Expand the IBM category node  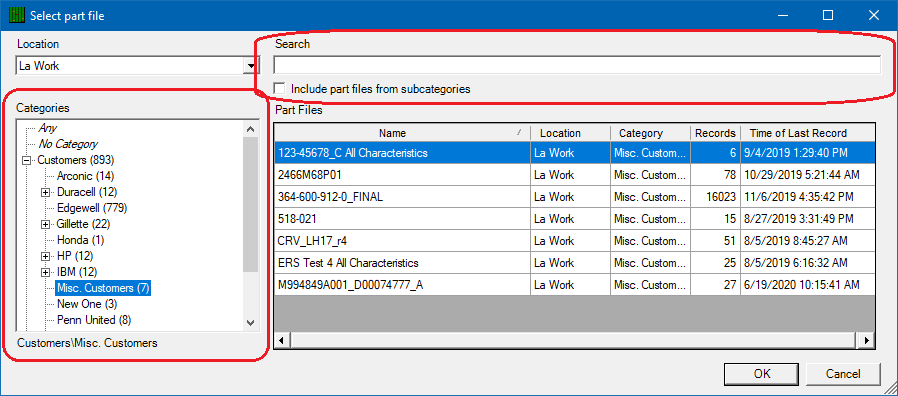[x=45, y=272]
